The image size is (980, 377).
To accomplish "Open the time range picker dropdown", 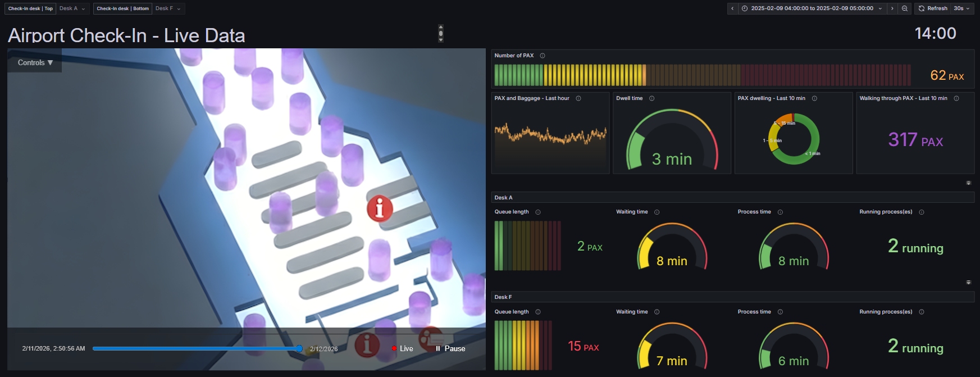I will pyautogui.click(x=812, y=8).
